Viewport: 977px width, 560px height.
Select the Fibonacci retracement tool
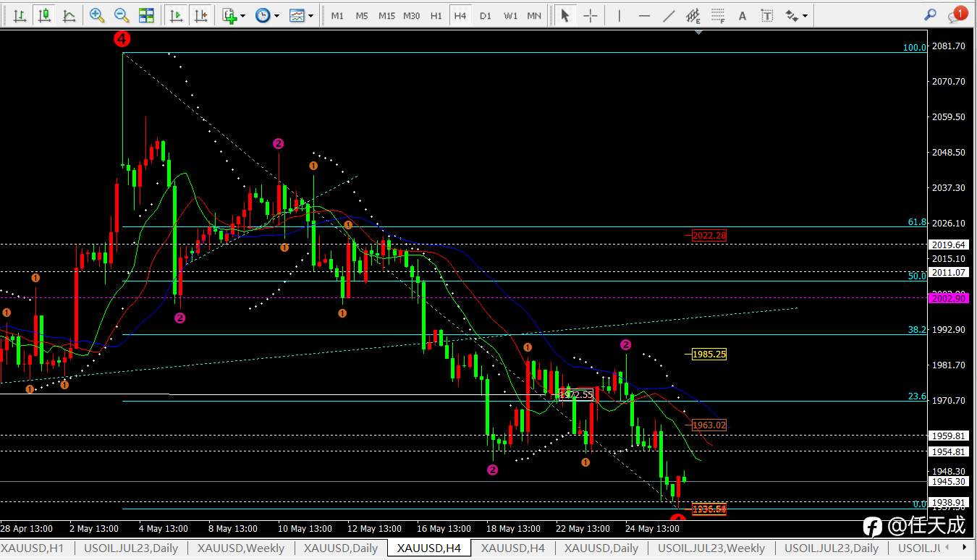(718, 15)
